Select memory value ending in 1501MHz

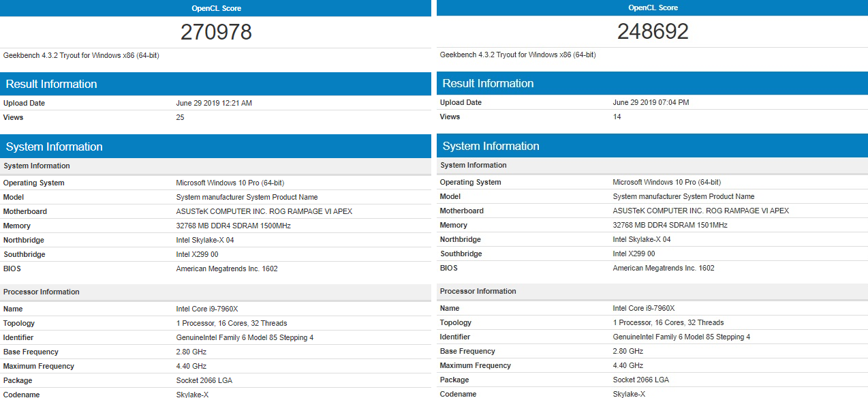coord(670,225)
